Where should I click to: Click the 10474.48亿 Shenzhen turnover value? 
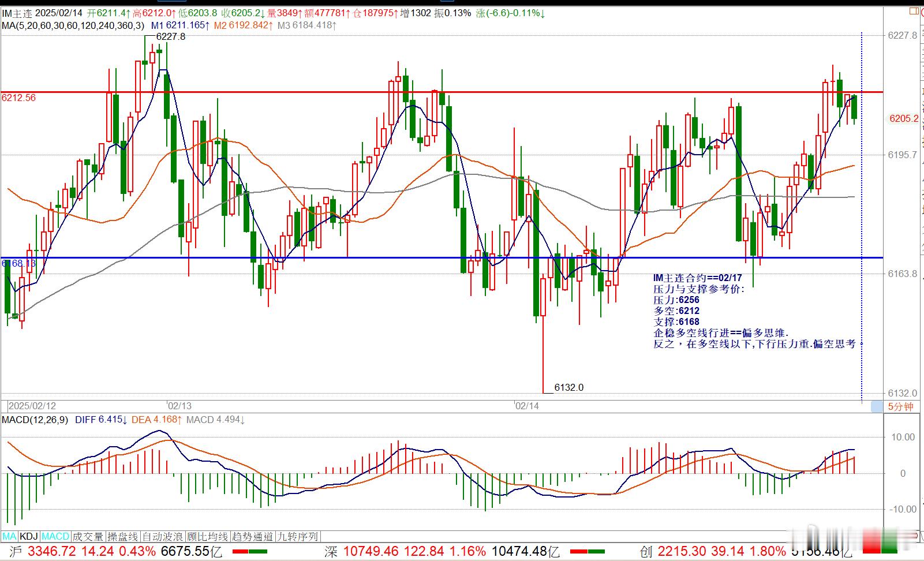tap(525, 551)
